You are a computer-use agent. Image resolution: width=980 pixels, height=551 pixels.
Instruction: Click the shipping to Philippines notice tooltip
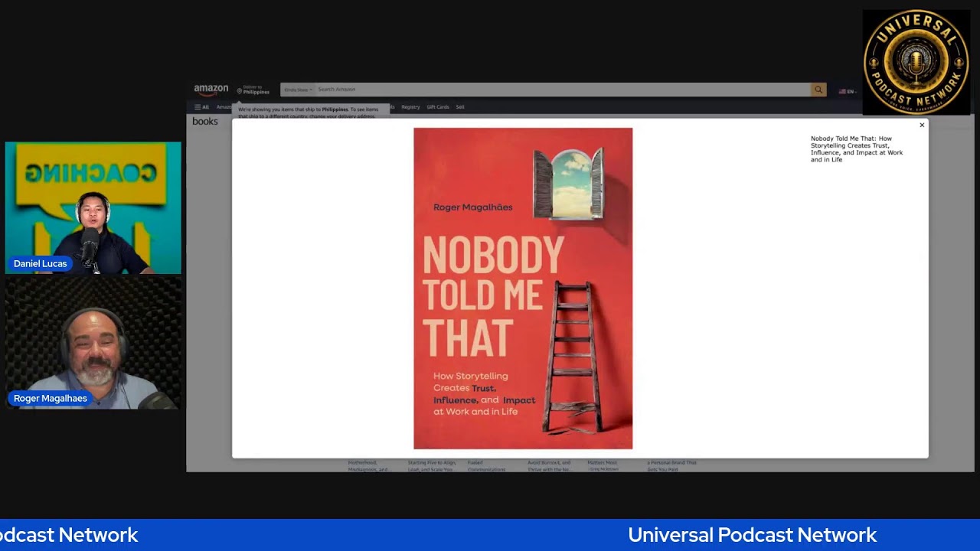311,112
